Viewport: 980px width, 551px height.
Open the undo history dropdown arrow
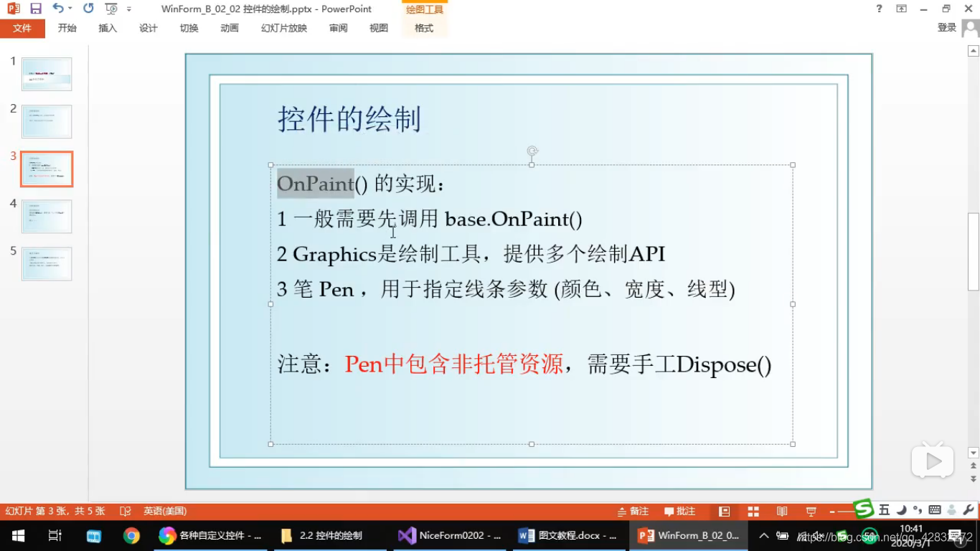pyautogui.click(x=70, y=9)
